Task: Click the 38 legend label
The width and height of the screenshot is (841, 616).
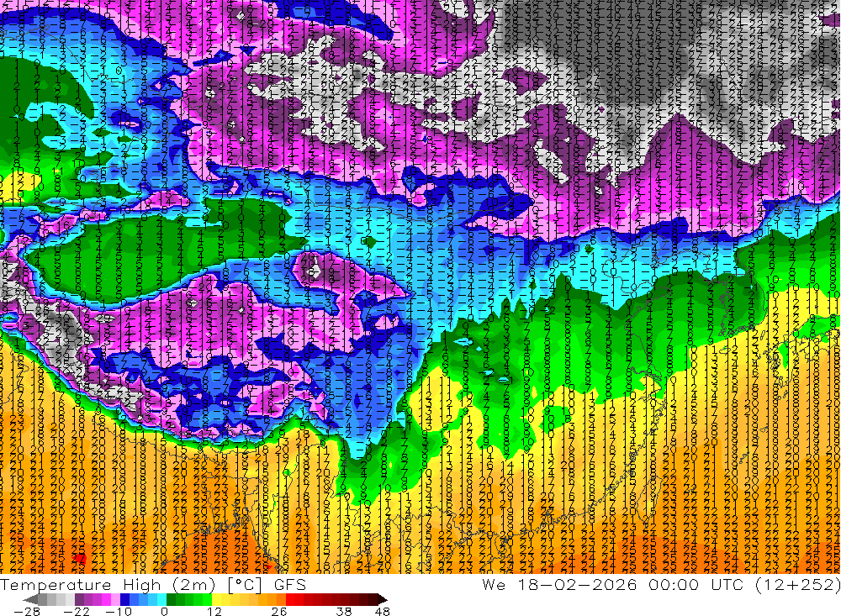Action: 344,612
